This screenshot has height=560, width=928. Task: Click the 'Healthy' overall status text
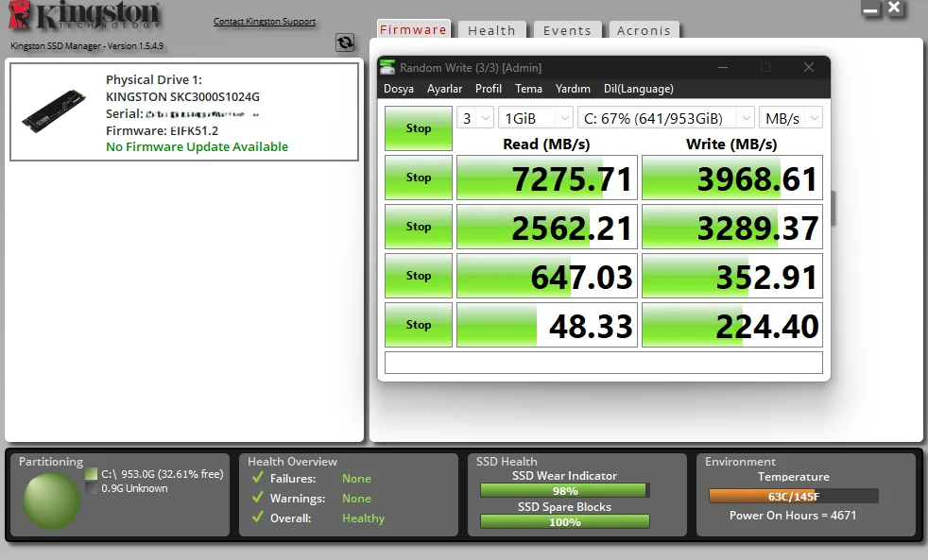coord(364,518)
